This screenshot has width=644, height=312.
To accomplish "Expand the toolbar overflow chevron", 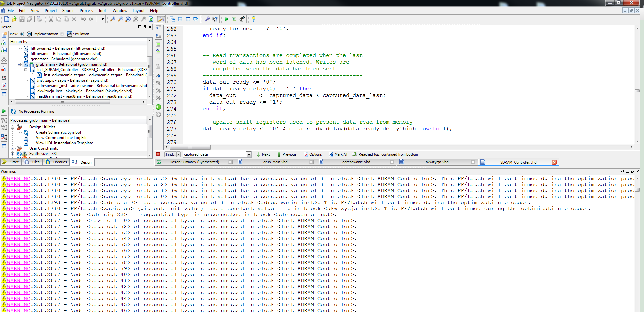I will click(103, 19).
